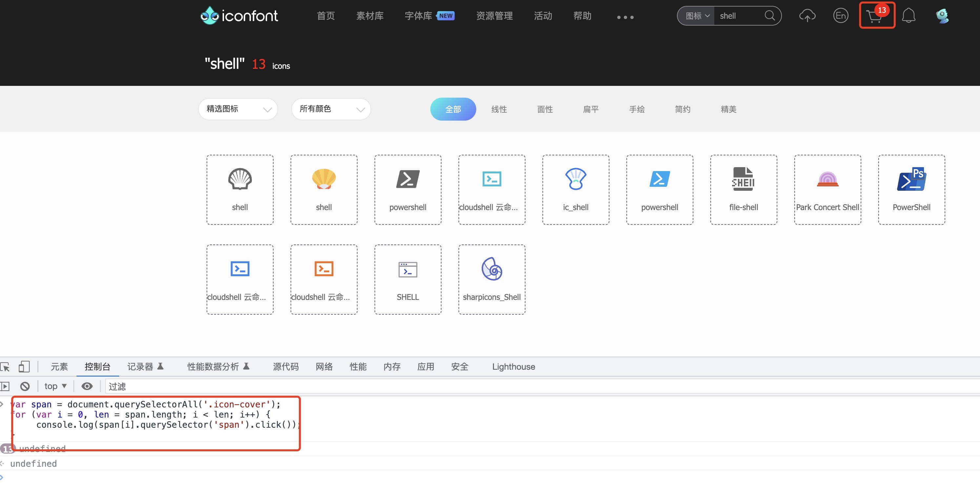Image resolution: width=980 pixels, height=489 pixels.
Task: Click the upload cloud icon
Action: 807,16
